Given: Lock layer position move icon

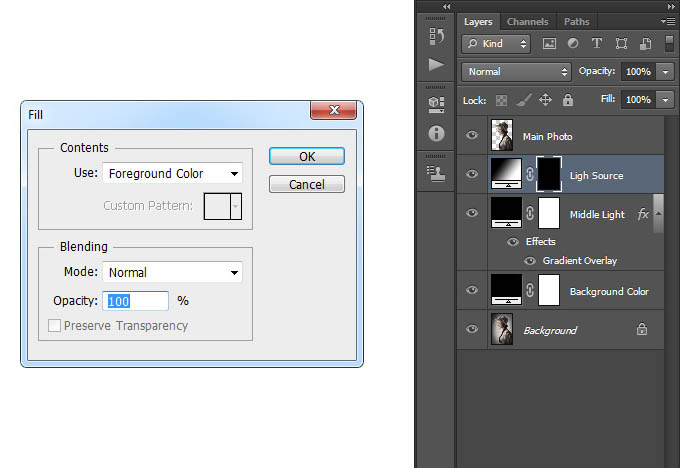Looking at the screenshot, I should [546, 100].
